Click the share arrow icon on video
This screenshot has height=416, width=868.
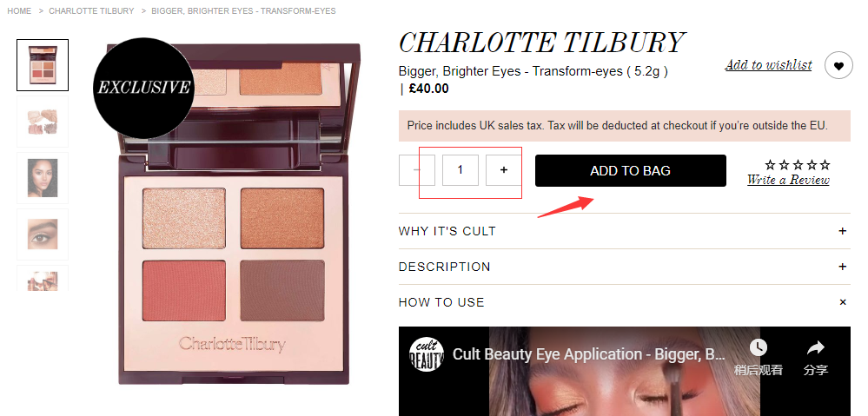click(x=815, y=348)
